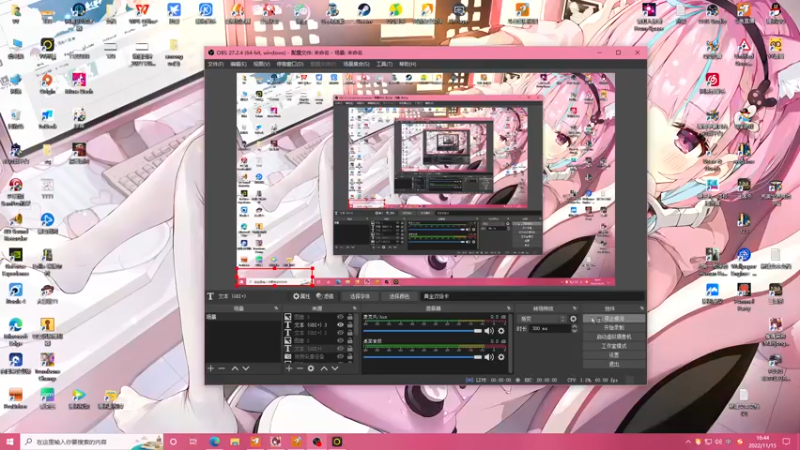
Task: Open the 场景集合(S) menu
Action: tap(356, 64)
